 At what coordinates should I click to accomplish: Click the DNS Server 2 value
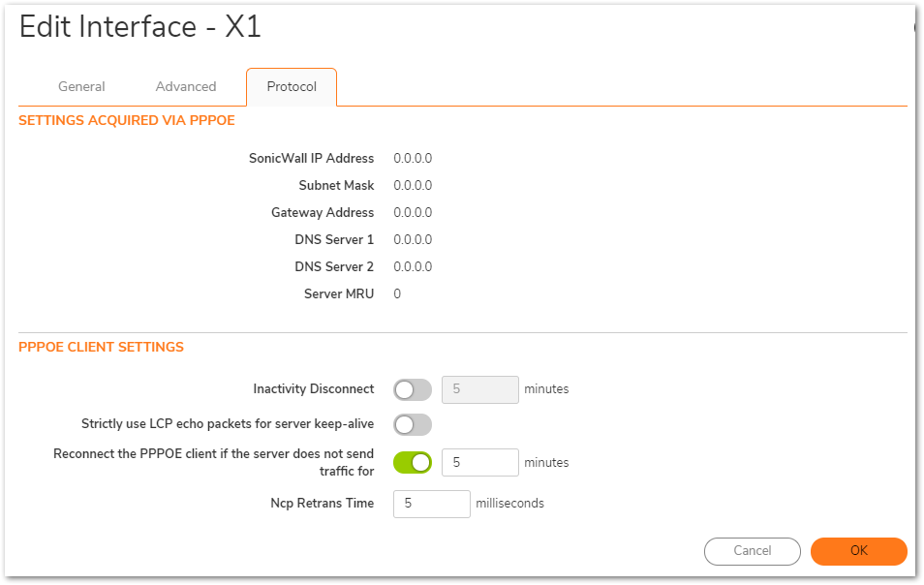(x=413, y=267)
